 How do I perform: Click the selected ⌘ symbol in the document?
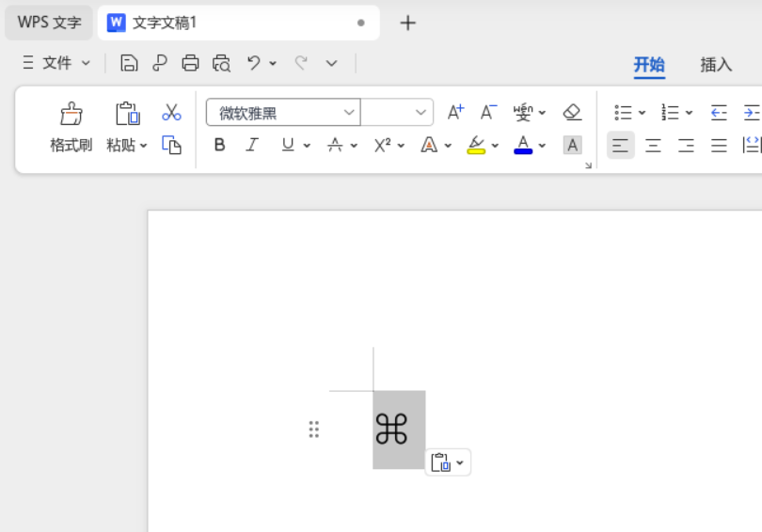[x=391, y=430]
